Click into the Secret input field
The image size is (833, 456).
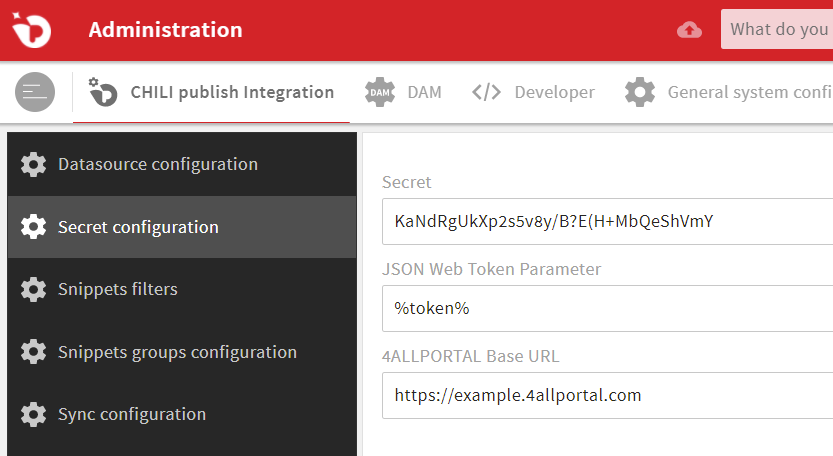tap(607, 221)
